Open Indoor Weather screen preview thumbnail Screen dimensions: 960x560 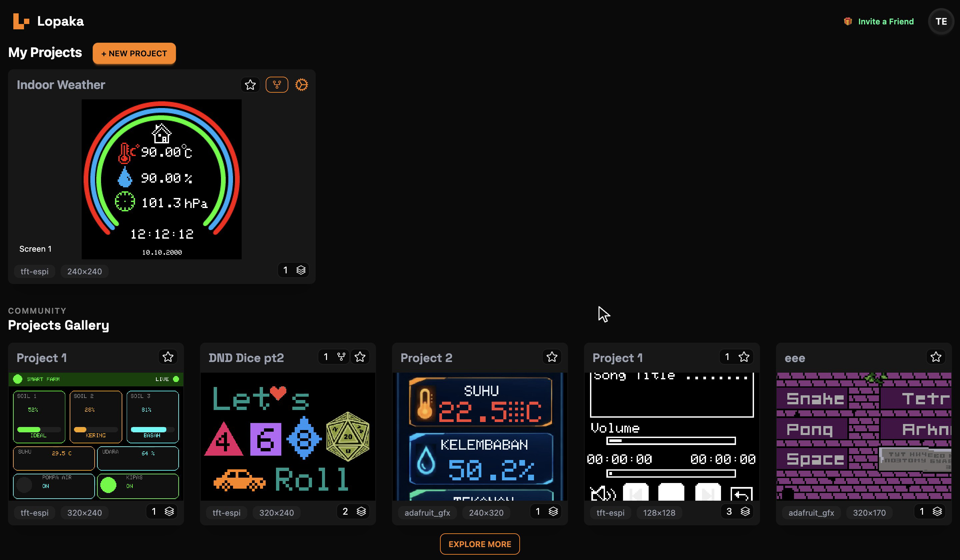pos(162,179)
